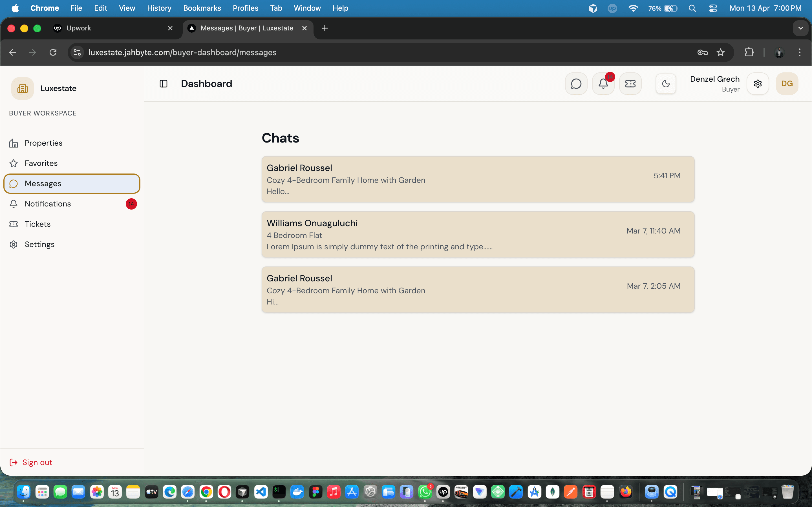Viewport: 812px width, 507px height.
Task: Open Chrome extensions puzzle icon
Action: coord(749,52)
